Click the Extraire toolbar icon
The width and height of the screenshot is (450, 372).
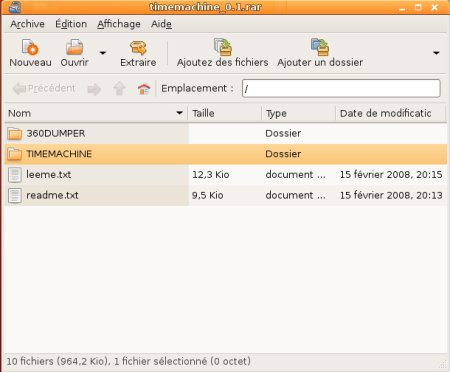coord(138,48)
